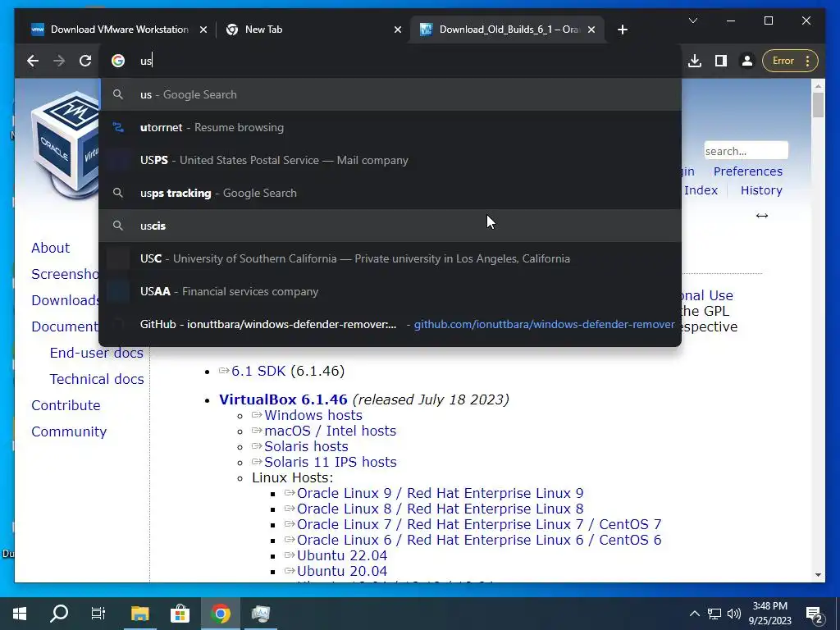Open Task View on the taskbar
Screen dimensions: 840x630
98,614
